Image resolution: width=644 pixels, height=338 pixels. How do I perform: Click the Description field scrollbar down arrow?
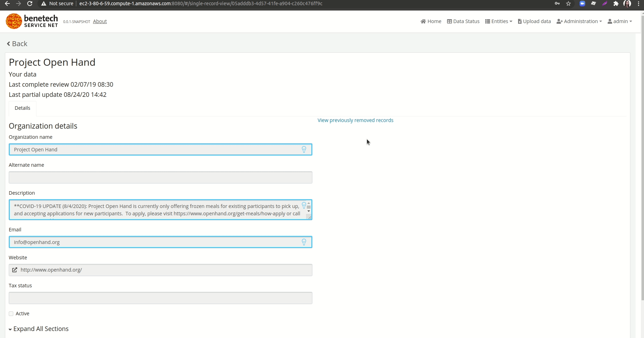pos(308,211)
